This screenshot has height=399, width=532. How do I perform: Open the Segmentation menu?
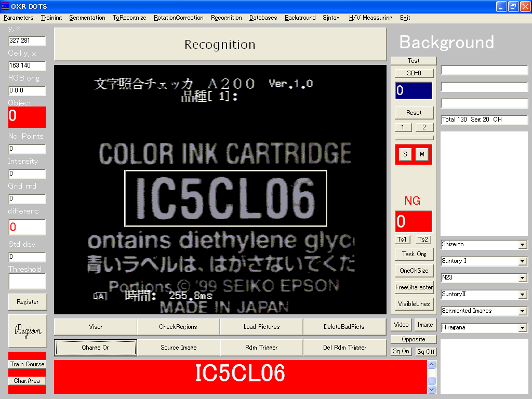87,18
